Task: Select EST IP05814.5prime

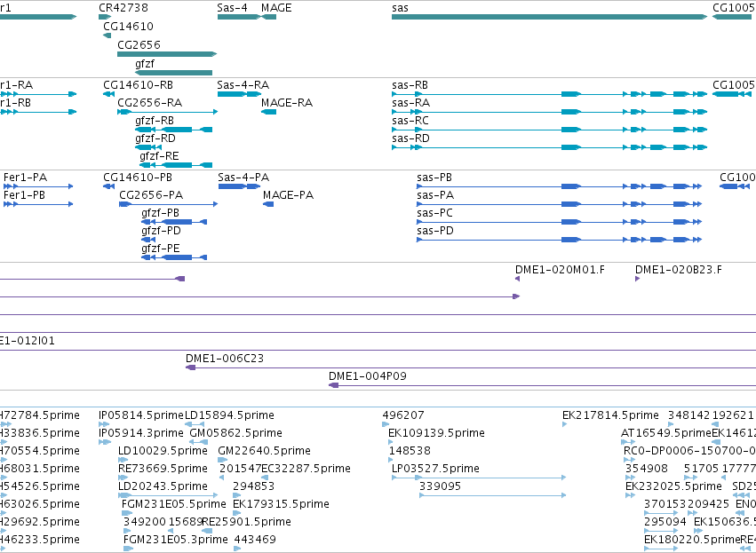Action: click(141, 415)
